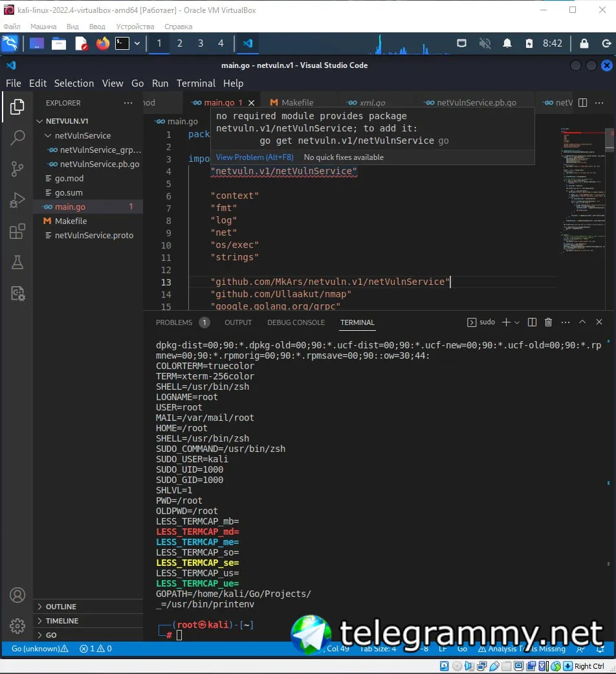
Task: Open the Testing flask view
Action: [x=17, y=262]
